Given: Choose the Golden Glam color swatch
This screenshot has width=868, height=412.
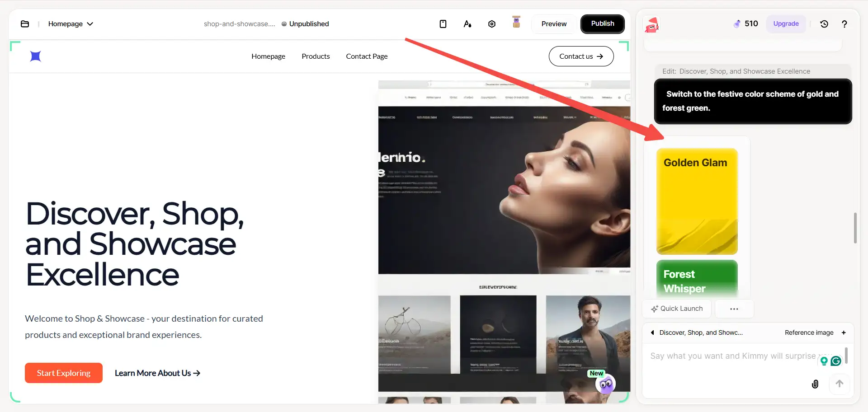Looking at the screenshot, I should (697, 201).
